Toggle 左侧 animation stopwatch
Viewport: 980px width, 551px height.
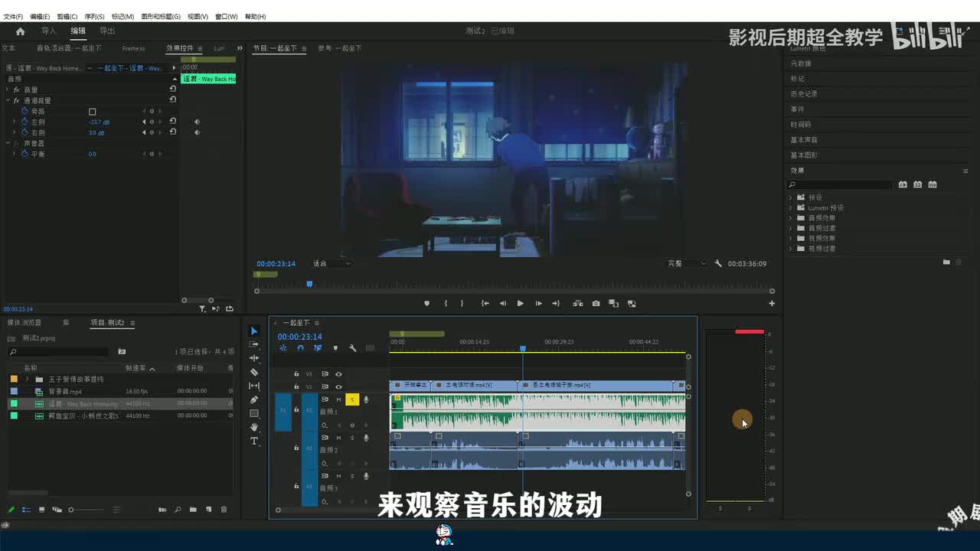tap(24, 122)
